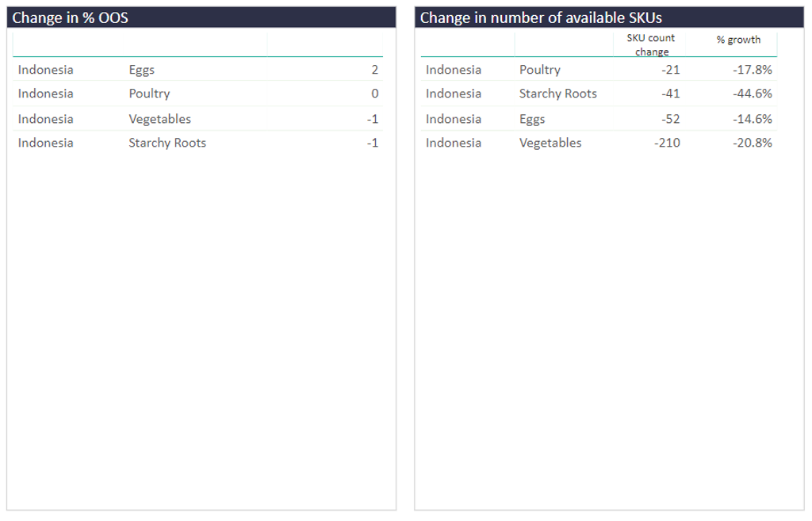Click Poultry category in the SKUs table
Screen dimensions: 812x521
[539, 70]
